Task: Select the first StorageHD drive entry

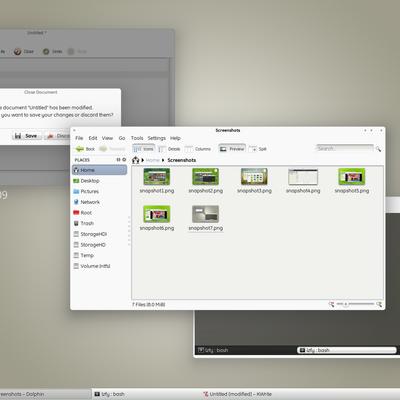Action: pyautogui.click(x=99, y=234)
